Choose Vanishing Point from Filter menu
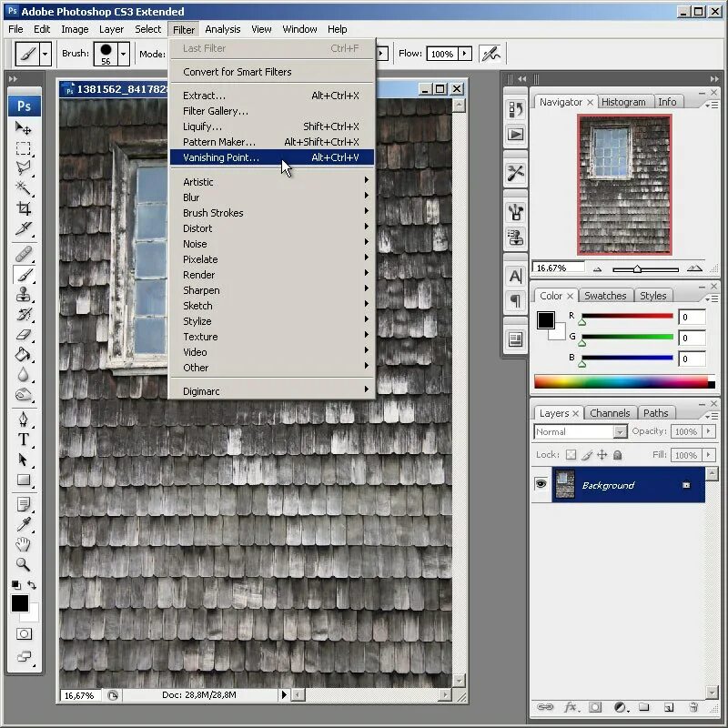728x728 pixels. click(x=271, y=157)
